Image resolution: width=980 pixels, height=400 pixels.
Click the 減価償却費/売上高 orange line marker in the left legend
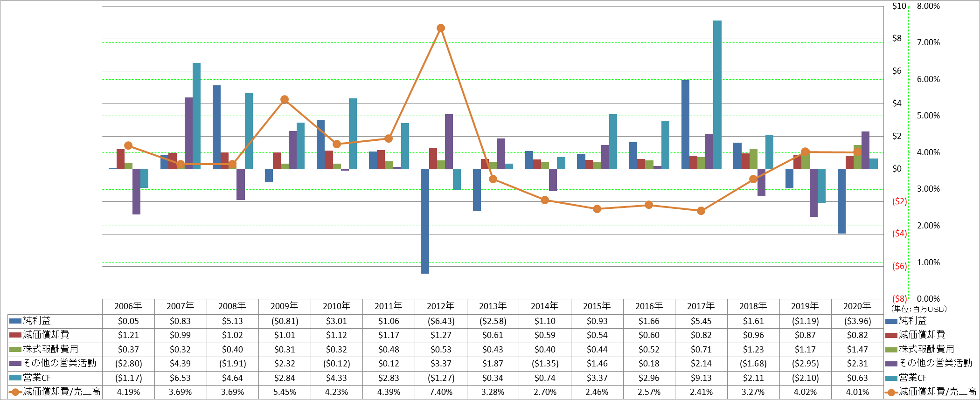point(15,392)
